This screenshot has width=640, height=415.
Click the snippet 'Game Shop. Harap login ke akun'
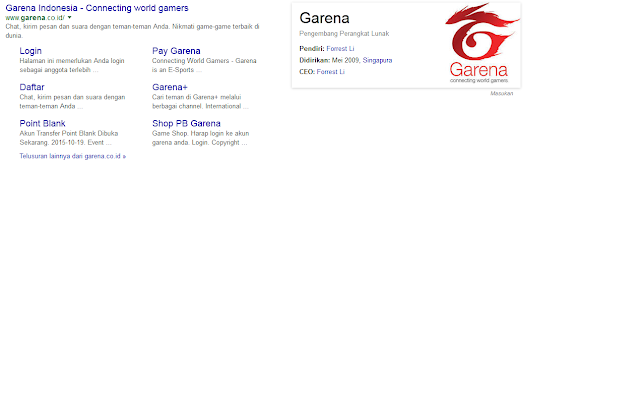tap(200, 133)
